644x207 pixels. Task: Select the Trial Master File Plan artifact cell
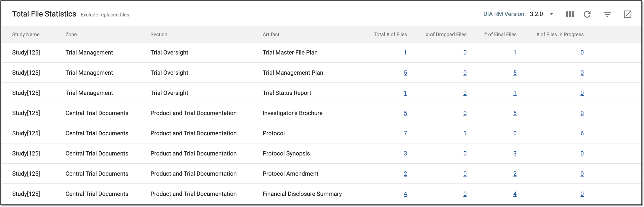(290, 53)
